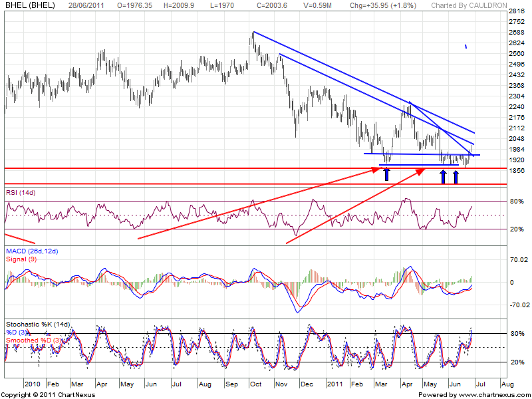Click the 1856 price level on axis

(517, 171)
